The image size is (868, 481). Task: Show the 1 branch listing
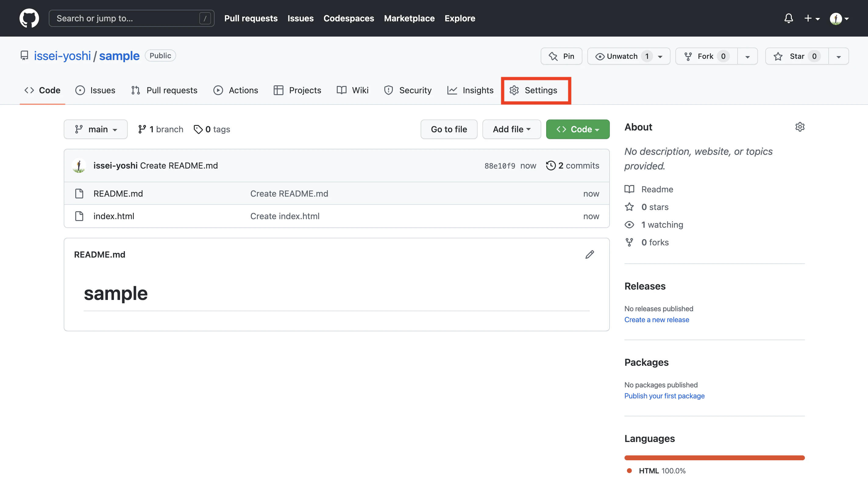(161, 130)
